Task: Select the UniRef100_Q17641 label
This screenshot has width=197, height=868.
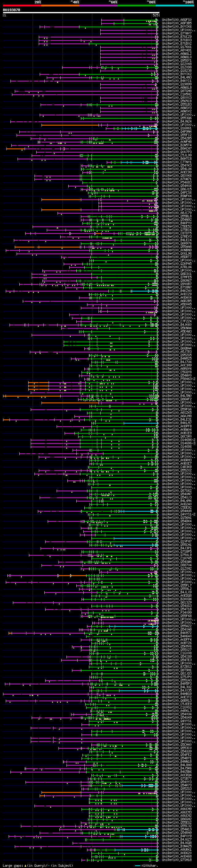Action: (x=177, y=47)
